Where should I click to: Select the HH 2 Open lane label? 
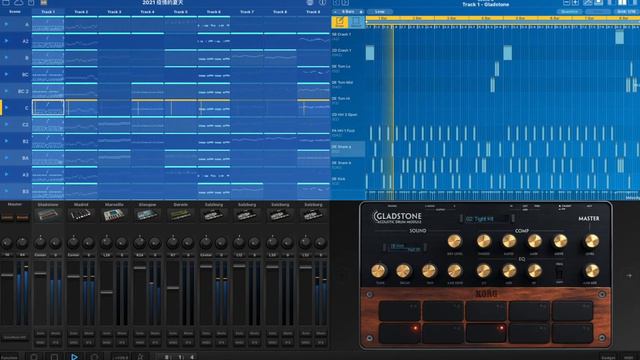(x=348, y=116)
